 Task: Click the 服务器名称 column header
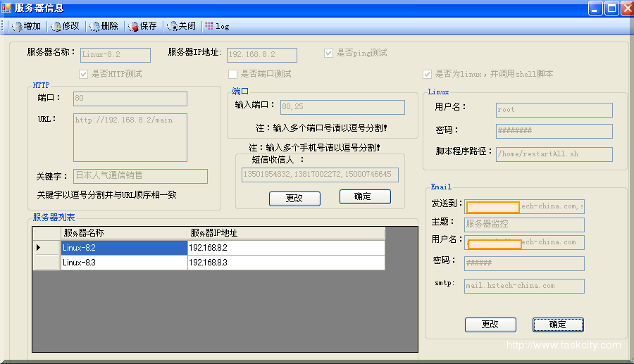click(124, 233)
